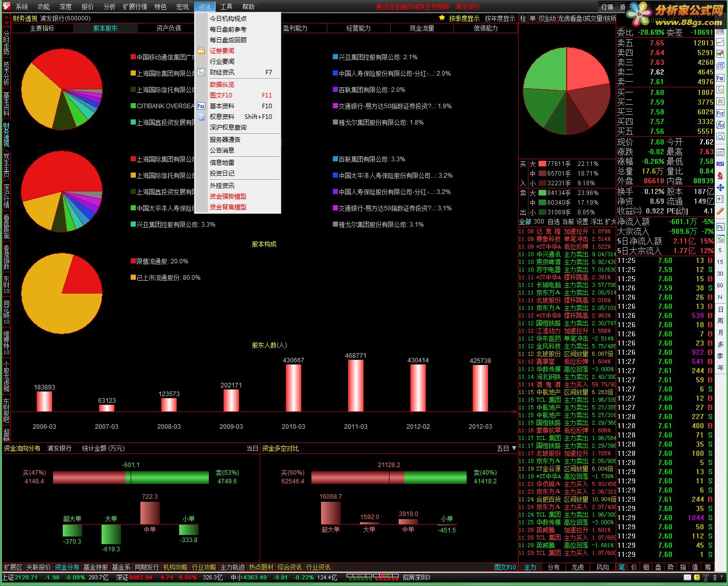Screen dimensions: 728x586
Task: Switch period to 季 quarterly in right bar
Action: pyautogui.click(x=720, y=356)
